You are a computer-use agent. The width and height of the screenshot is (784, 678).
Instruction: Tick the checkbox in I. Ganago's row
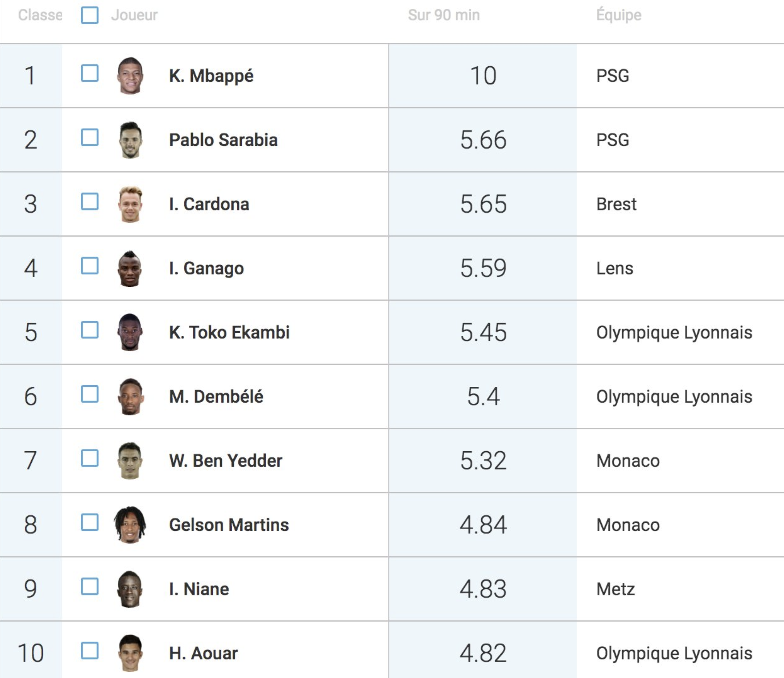tap(90, 266)
